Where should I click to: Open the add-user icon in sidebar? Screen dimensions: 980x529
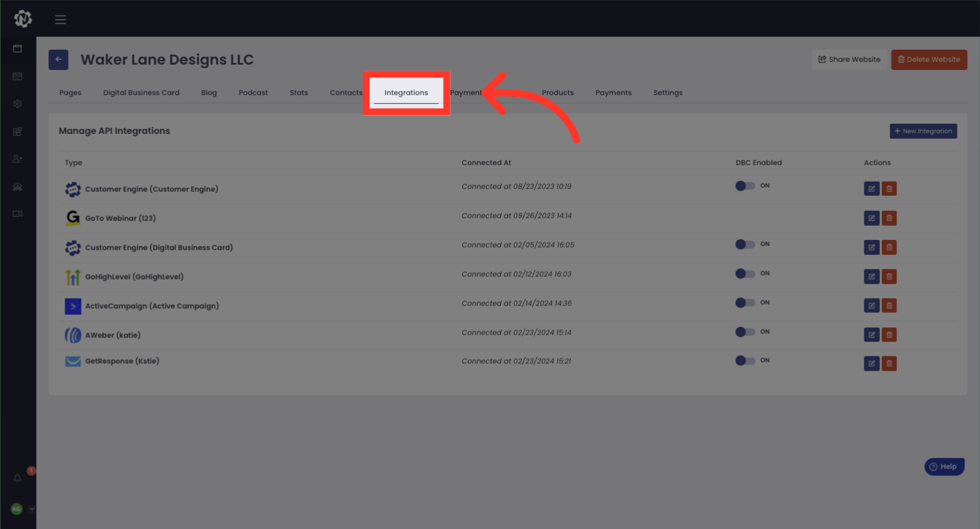pyautogui.click(x=18, y=158)
